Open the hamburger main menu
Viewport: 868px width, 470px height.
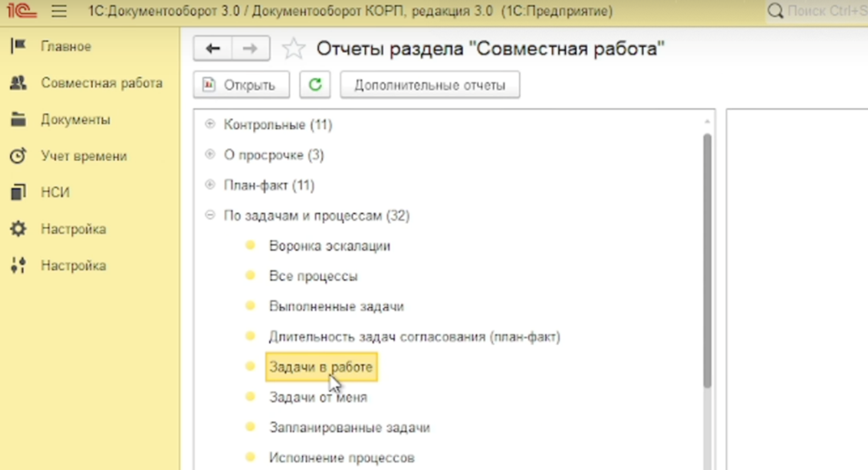click(x=59, y=11)
